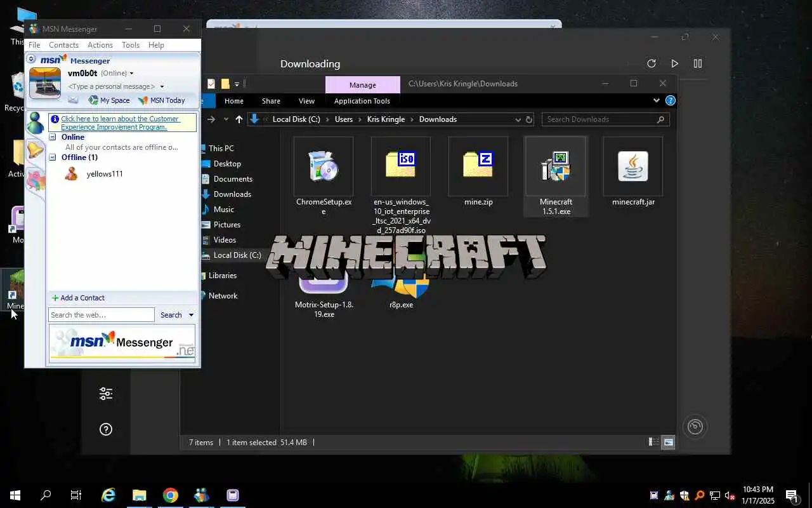Switch Explorer to large icons view

tap(668, 442)
